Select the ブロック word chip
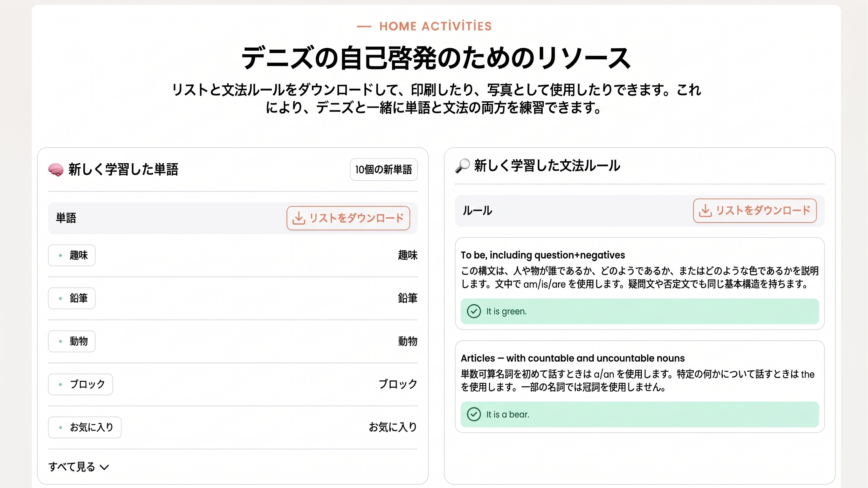Image resolution: width=868 pixels, height=488 pixels. (x=80, y=384)
